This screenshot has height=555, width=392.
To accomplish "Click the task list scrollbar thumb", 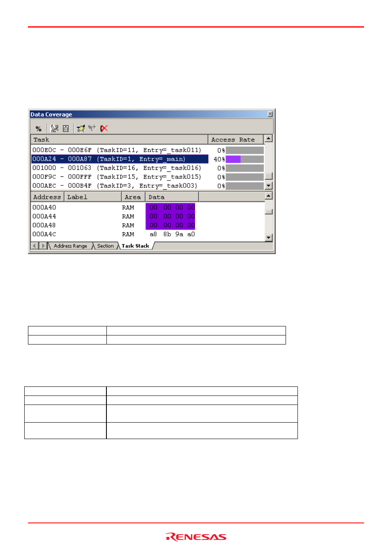I will (x=269, y=176).
